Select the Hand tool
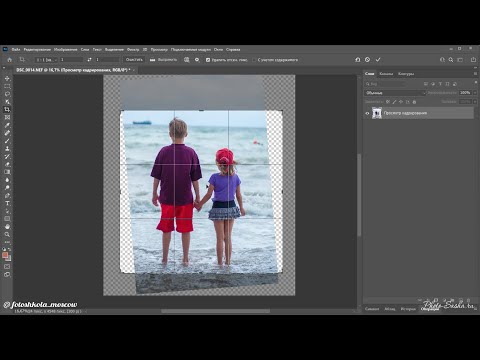The width and height of the screenshot is (480, 360). click(7, 227)
